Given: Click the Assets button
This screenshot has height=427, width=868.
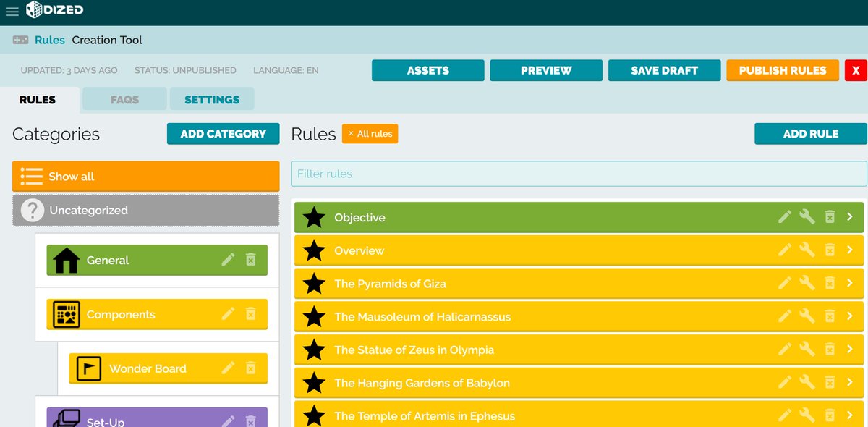Looking at the screenshot, I should point(428,70).
